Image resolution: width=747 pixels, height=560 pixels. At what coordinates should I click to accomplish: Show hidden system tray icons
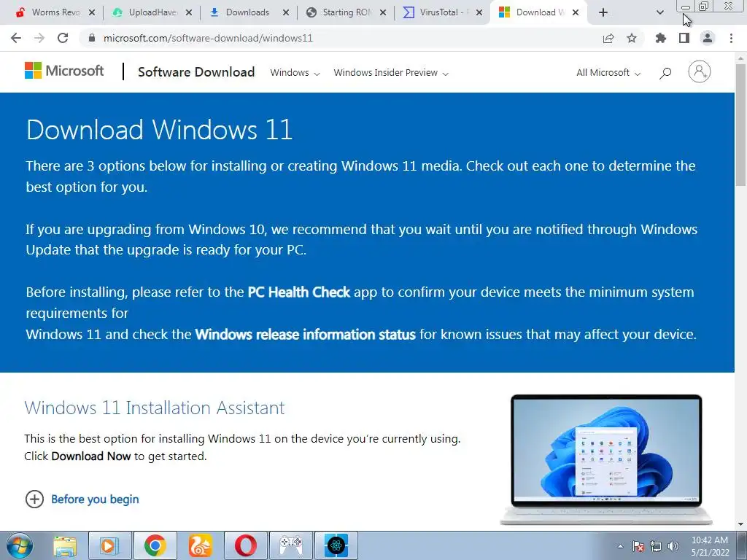pos(620,546)
